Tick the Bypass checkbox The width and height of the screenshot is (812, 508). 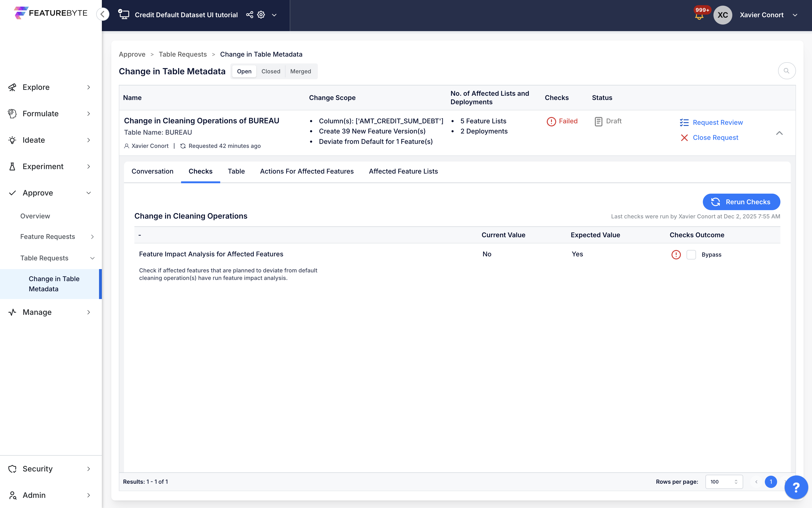tap(691, 255)
